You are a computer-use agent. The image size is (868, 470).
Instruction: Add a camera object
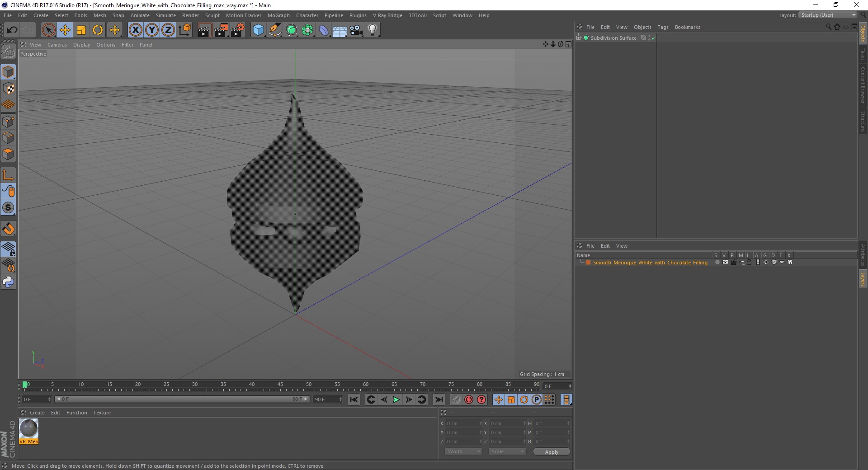[x=356, y=30]
